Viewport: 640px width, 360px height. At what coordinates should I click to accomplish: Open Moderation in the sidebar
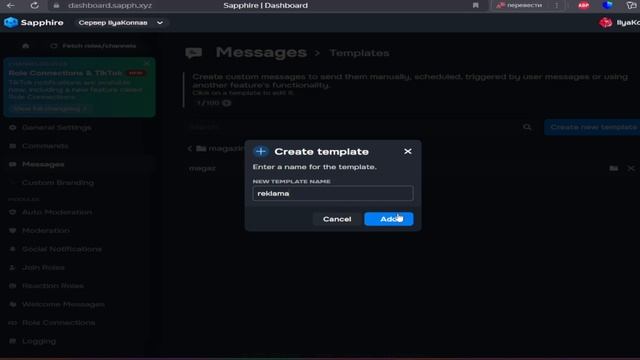tap(46, 231)
